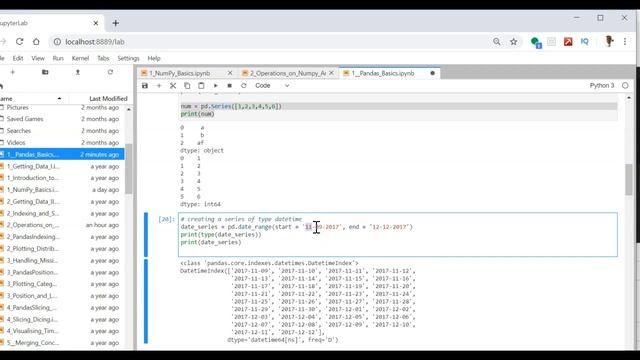Open the browser profile avatar
Image resolution: width=640 pixels, height=360 pixels.
click(609, 41)
